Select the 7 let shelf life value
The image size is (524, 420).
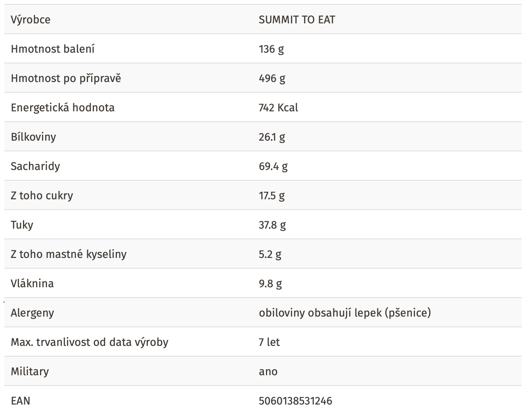(x=269, y=342)
